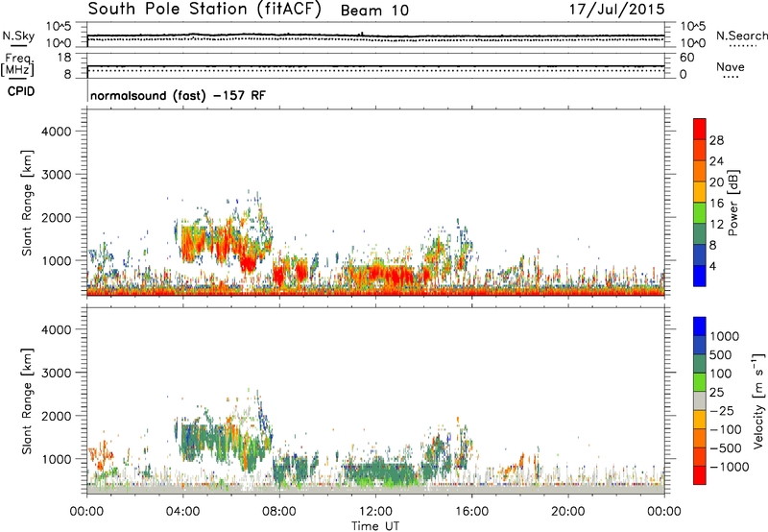Click the '12:00' time tick label
The width and height of the screenshot is (768, 532).
375,512
